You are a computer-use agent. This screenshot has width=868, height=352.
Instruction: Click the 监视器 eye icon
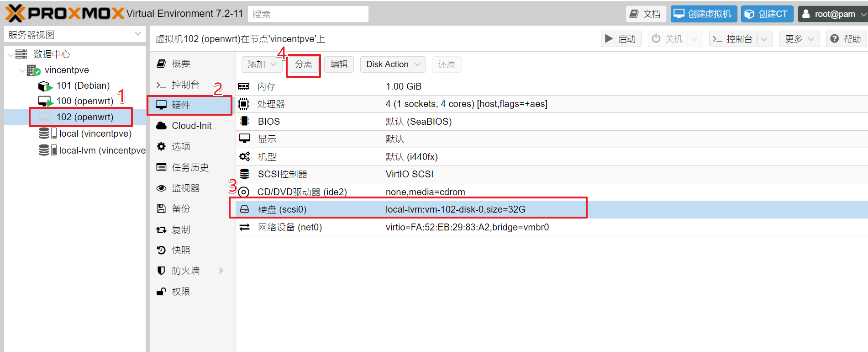click(x=161, y=188)
